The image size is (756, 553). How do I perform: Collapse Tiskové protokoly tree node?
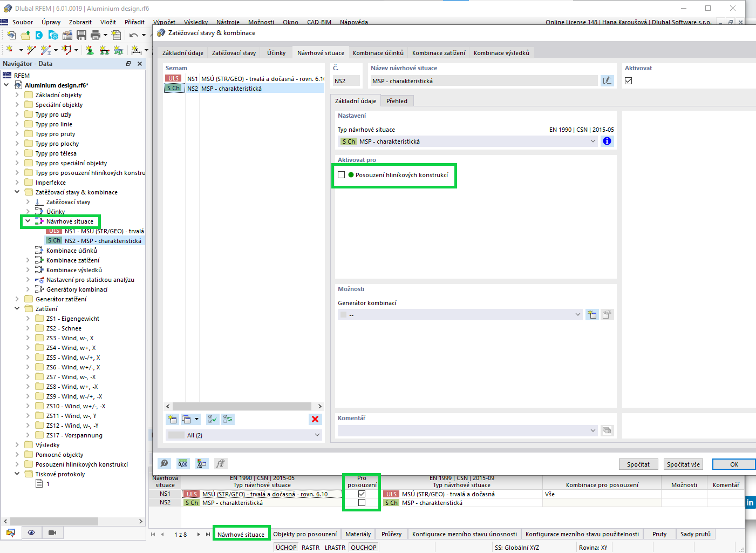17,474
